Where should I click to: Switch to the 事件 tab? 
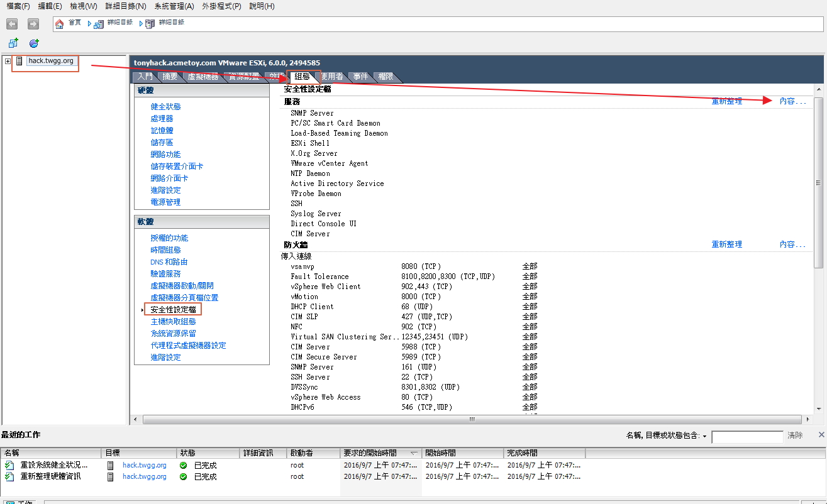click(x=360, y=77)
